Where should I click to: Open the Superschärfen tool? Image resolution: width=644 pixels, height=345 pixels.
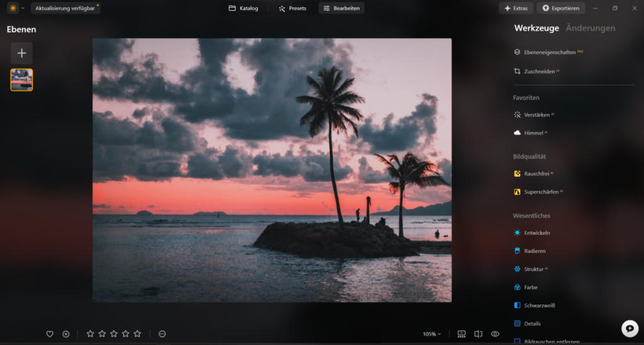coord(538,191)
